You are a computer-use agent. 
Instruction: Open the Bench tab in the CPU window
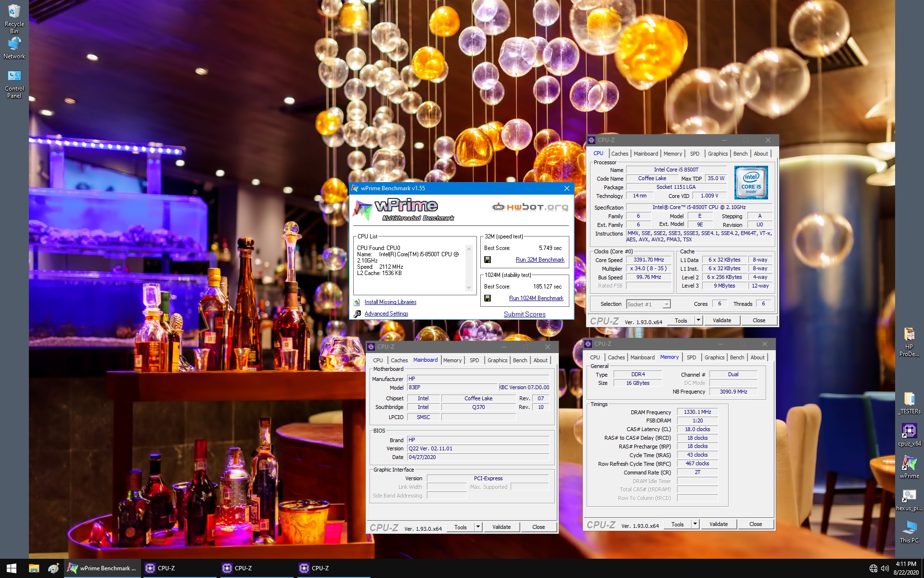(x=740, y=154)
